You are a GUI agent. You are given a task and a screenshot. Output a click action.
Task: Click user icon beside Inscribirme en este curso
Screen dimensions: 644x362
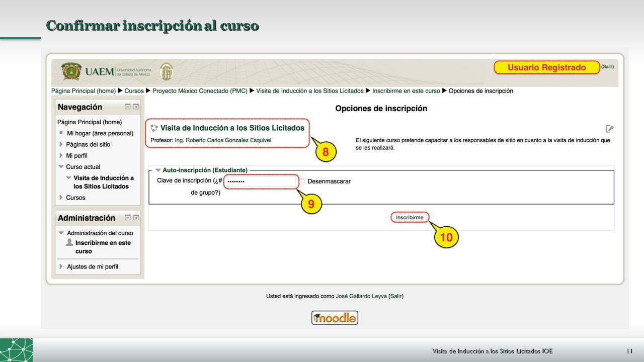point(69,242)
